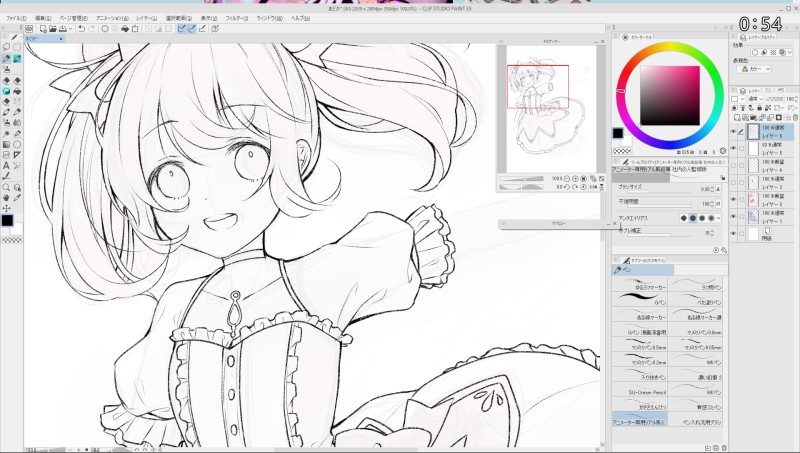Select the Auto select magic wand tool
The height and width of the screenshot is (453, 800).
click(x=7, y=134)
